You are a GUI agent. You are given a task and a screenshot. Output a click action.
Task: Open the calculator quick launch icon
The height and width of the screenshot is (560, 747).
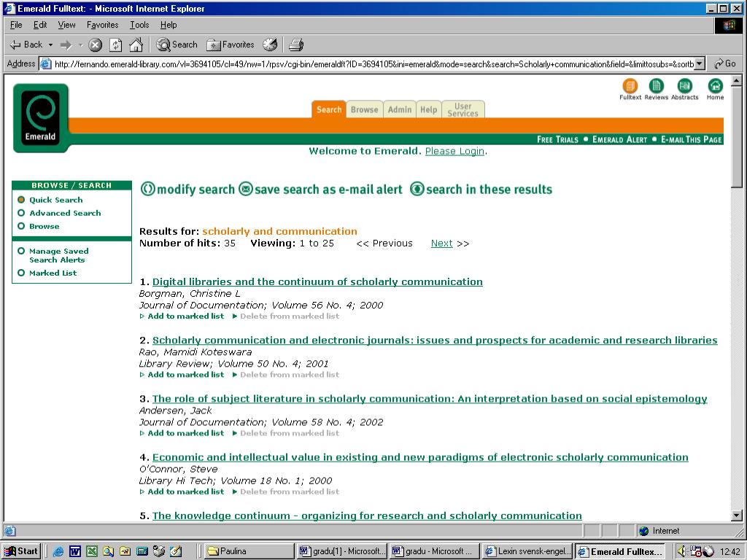(x=142, y=551)
